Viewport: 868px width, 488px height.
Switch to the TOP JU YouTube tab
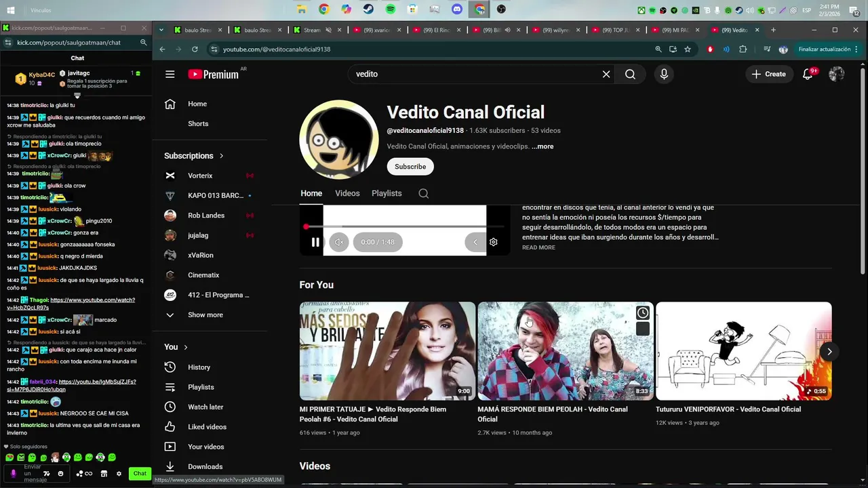point(616,30)
